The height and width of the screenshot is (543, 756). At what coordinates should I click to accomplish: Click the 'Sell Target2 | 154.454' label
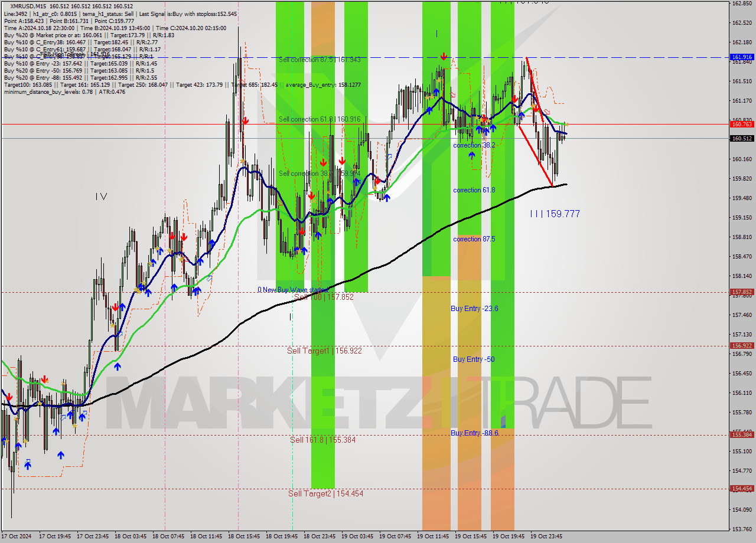(325, 493)
